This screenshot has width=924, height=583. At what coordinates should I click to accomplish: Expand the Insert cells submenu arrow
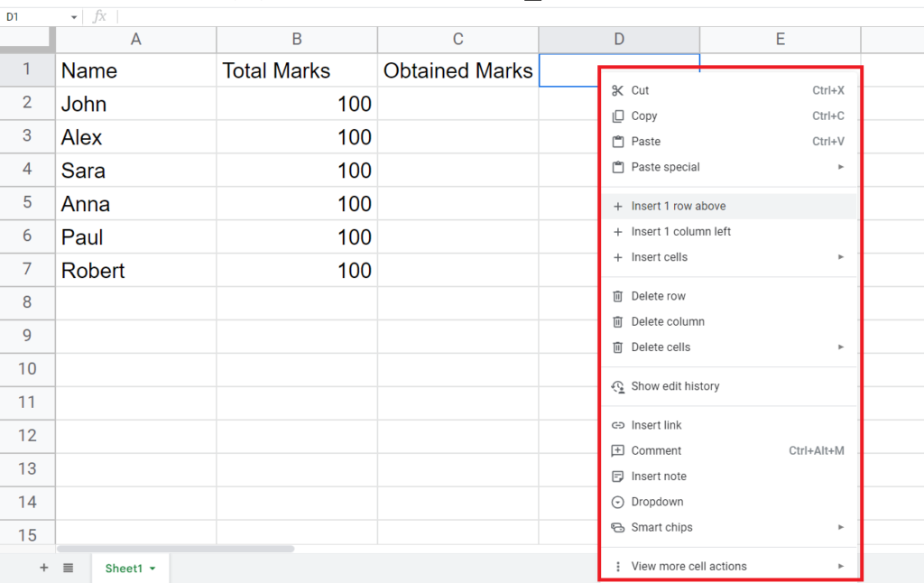pyautogui.click(x=841, y=257)
